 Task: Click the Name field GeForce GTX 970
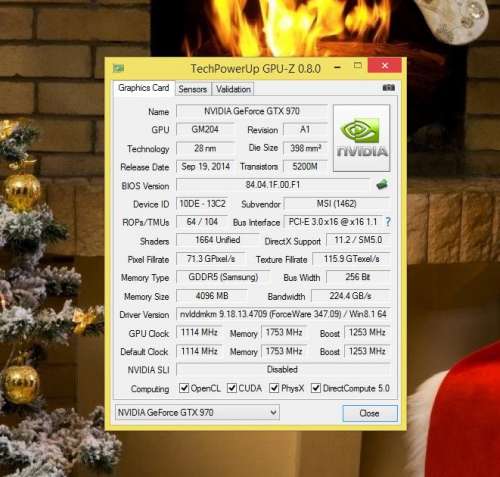coord(252,111)
